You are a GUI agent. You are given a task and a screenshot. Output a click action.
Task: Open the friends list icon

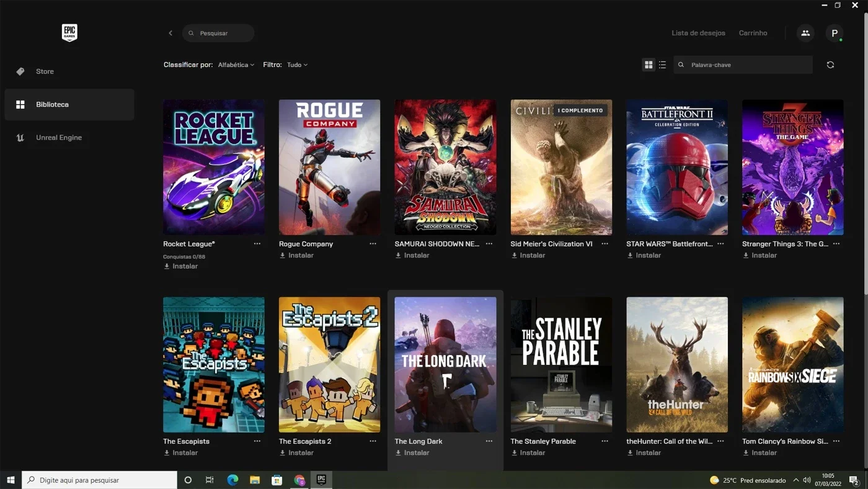point(805,33)
